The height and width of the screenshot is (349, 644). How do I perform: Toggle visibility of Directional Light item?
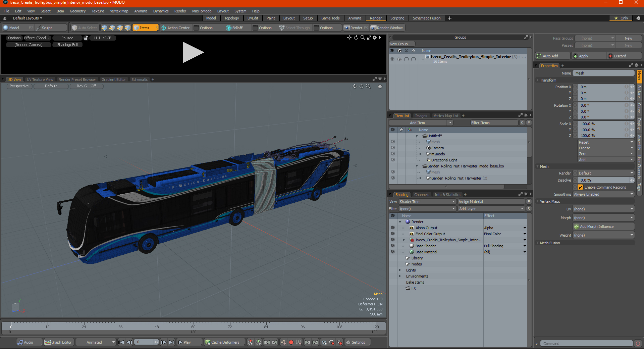point(393,160)
